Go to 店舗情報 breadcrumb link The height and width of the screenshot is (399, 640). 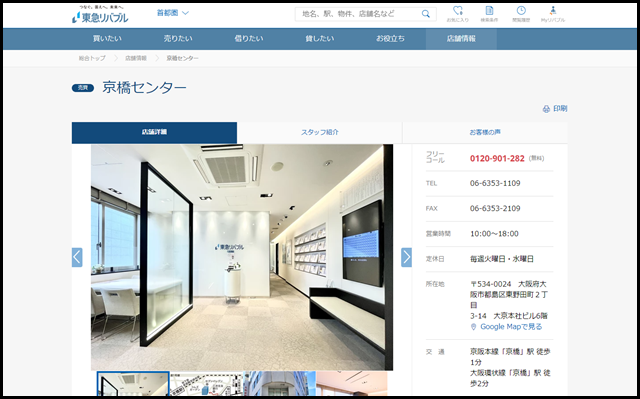(136, 58)
